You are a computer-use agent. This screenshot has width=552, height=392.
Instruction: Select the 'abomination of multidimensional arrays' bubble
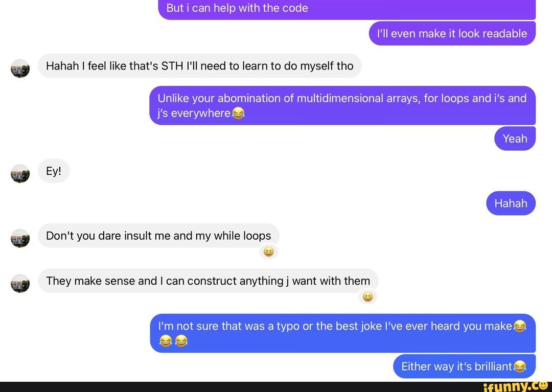coord(342,106)
